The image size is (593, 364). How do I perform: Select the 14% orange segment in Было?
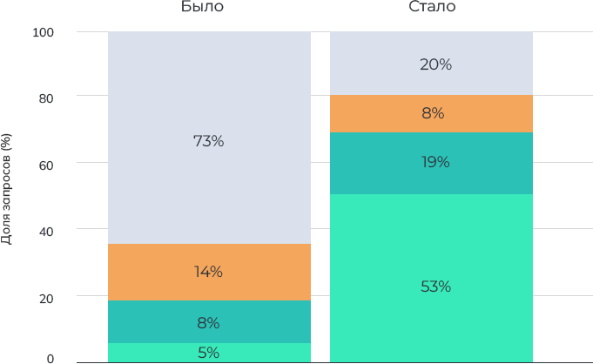[x=209, y=272]
